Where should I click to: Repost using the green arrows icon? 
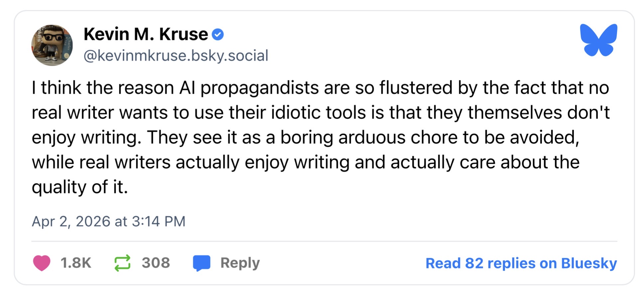[122, 263]
